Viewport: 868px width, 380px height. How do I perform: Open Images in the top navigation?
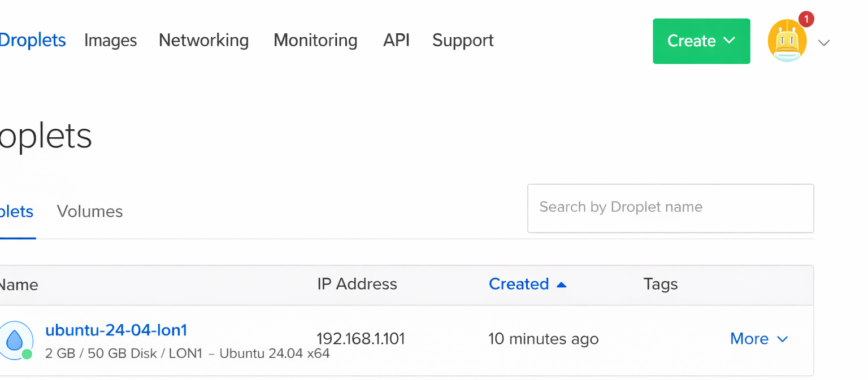(x=111, y=40)
